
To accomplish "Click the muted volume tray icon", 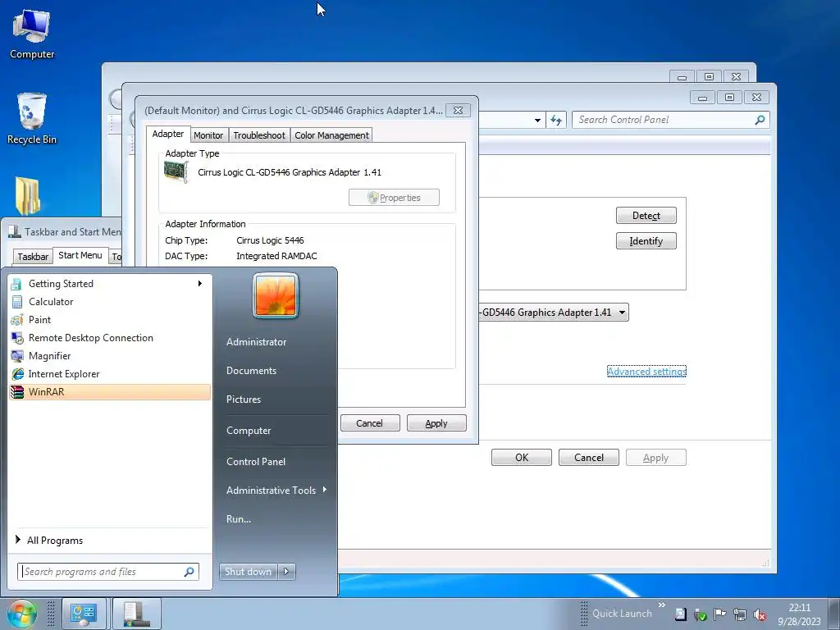I will (759, 614).
